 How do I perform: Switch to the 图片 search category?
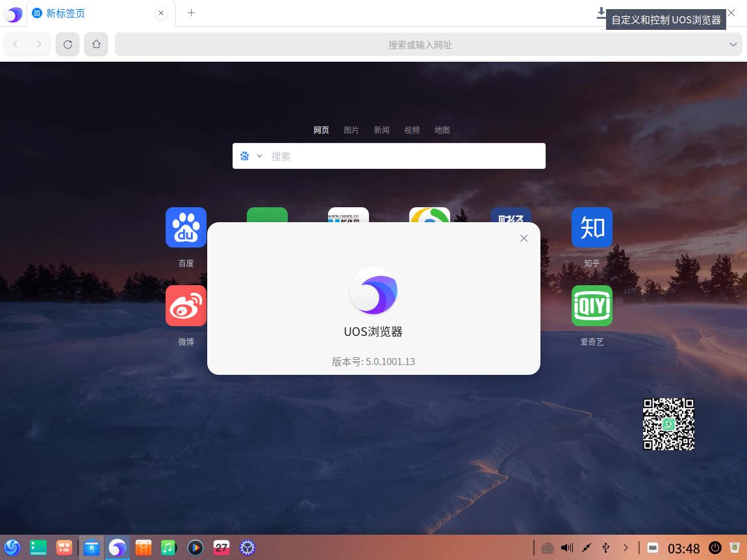pyautogui.click(x=351, y=130)
